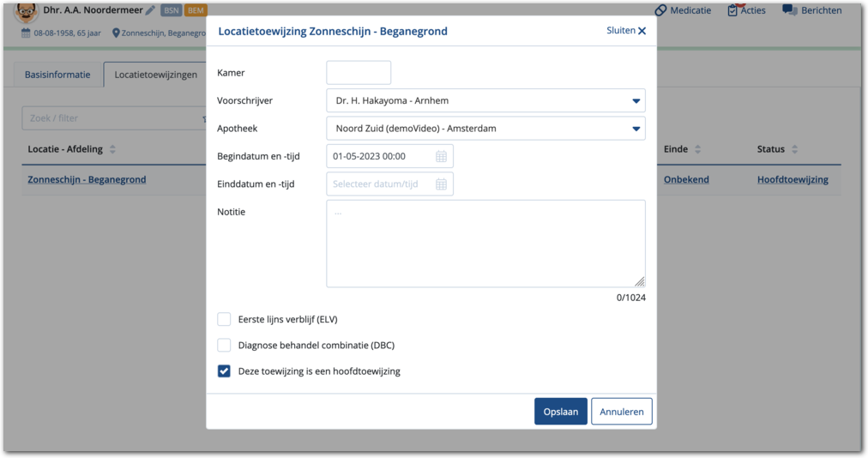This screenshot has height=458, width=868.
Task: Switch to the Basisinformatie tab
Action: coord(57,75)
